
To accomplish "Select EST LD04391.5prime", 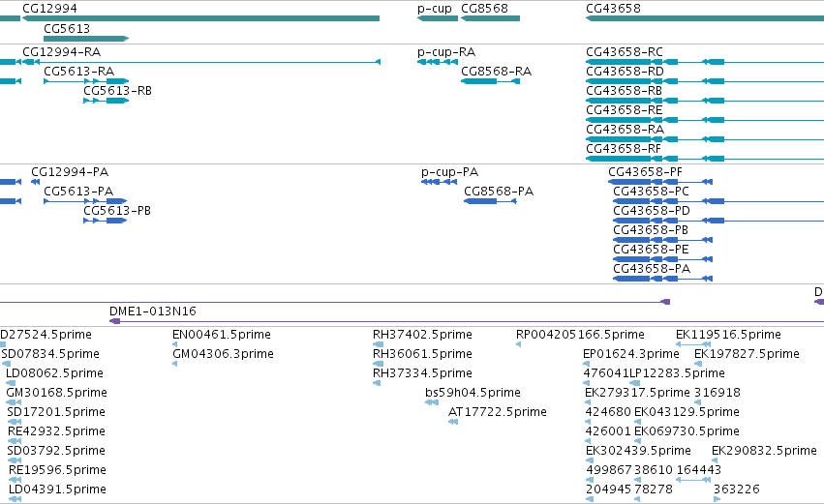I will click(58, 490).
